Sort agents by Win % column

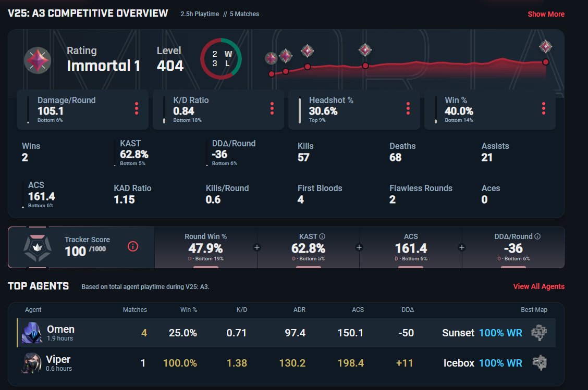tap(189, 309)
